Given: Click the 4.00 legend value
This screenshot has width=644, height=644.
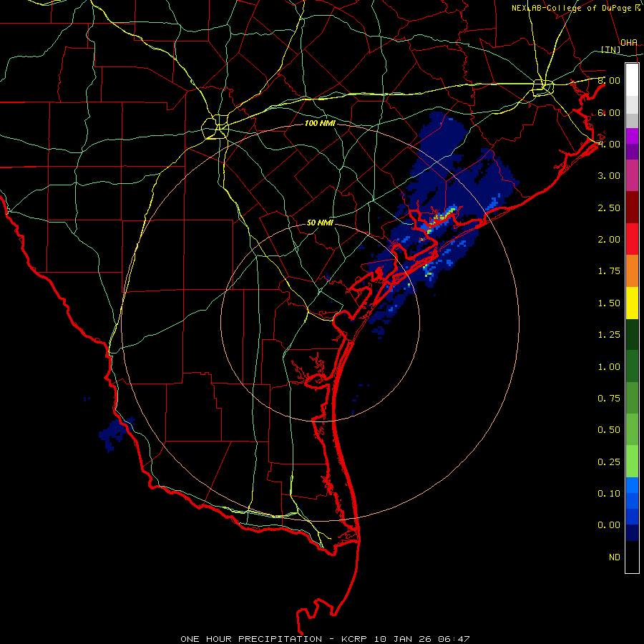Looking at the screenshot, I should tap(609, 144).
